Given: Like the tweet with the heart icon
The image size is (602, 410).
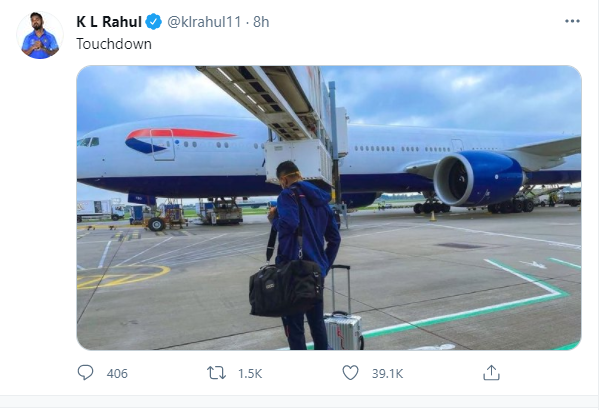Looking at the screenshot, I should (x=350, y=373).
